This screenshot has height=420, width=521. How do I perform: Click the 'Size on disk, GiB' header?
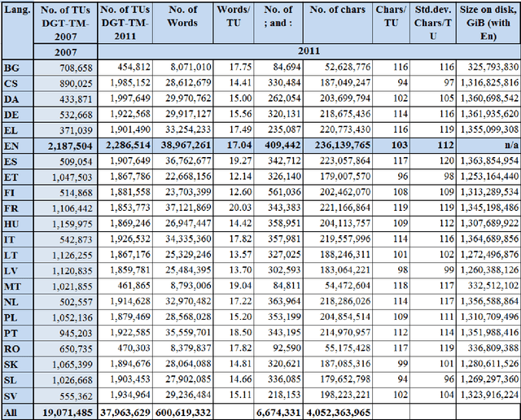coord(489,22)
